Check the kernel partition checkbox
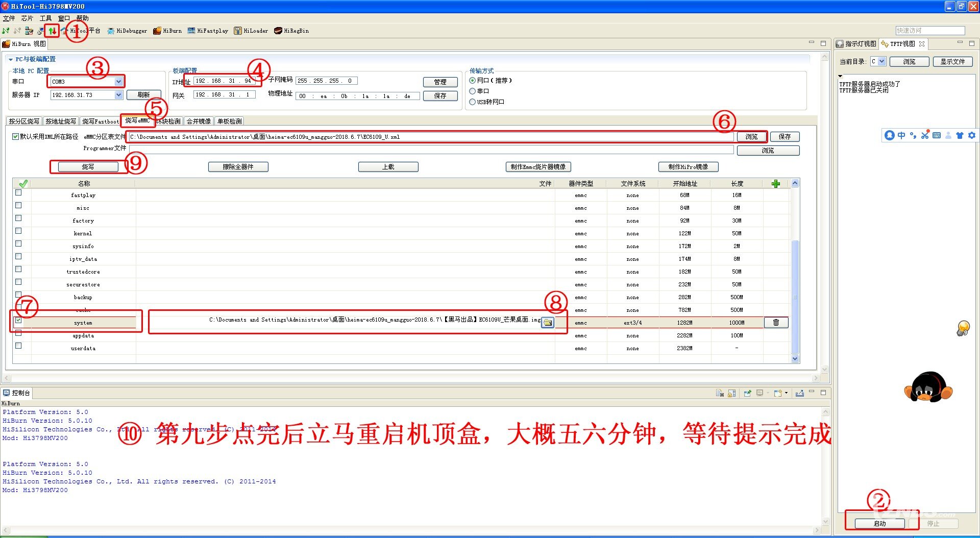The height and width of the screenshot is (538, 980). click(18, 231)
